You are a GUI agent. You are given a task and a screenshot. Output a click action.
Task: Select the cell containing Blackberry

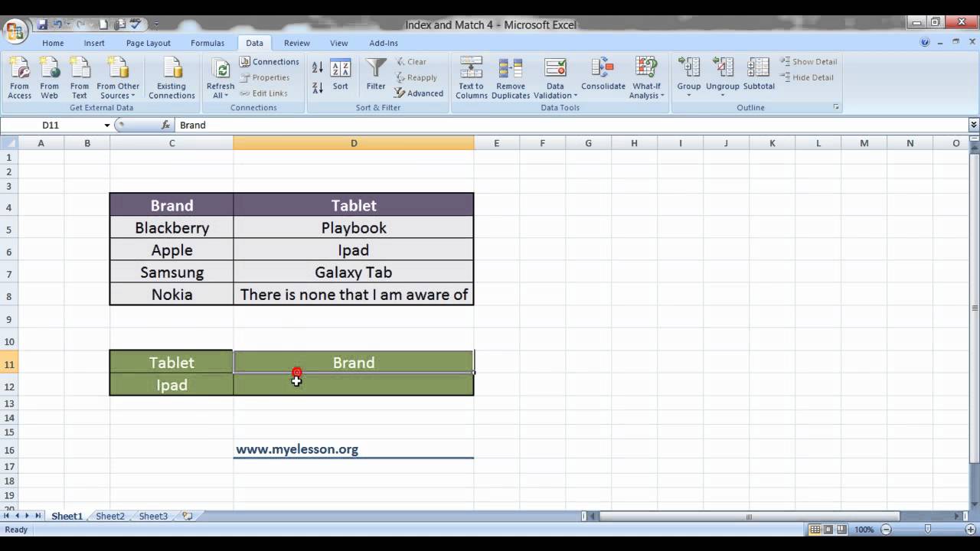point(171,228)
